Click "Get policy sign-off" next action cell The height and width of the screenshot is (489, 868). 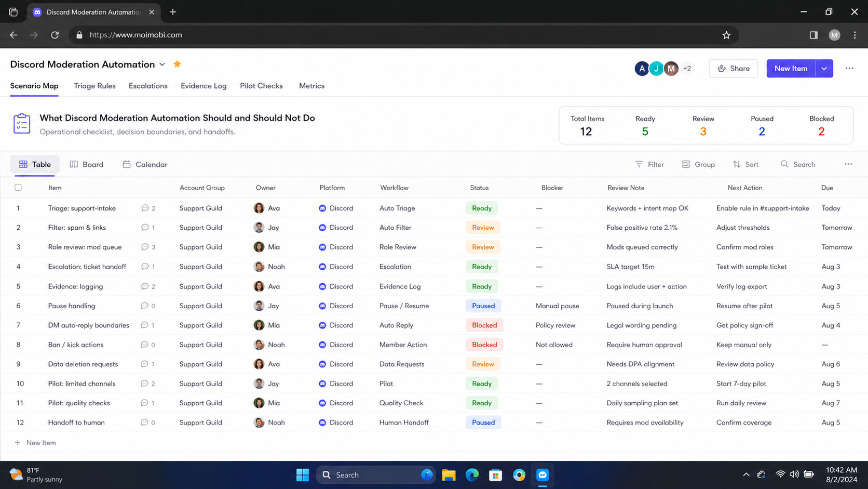point(744,325)
